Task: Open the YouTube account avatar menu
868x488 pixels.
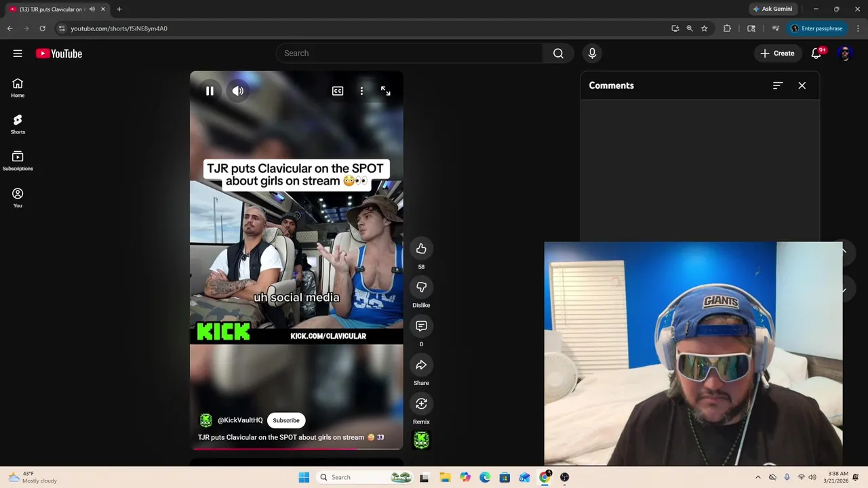Action: pyautogui.click(x=844, y=54)
